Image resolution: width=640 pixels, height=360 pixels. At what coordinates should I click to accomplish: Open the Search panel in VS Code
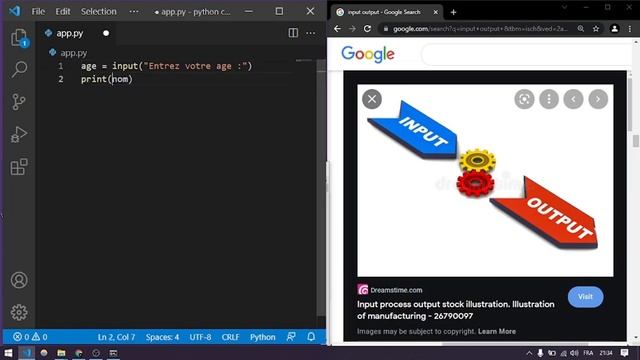pos(19,69)
